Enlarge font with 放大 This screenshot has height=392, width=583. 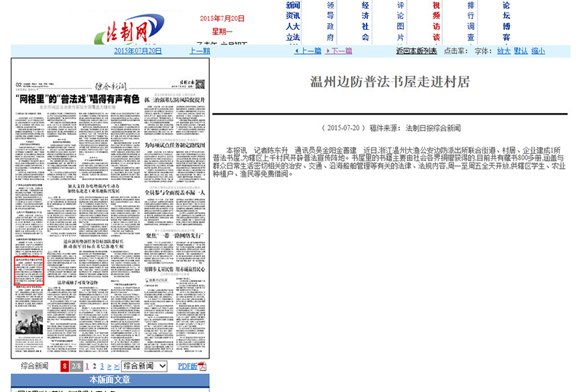504,50
